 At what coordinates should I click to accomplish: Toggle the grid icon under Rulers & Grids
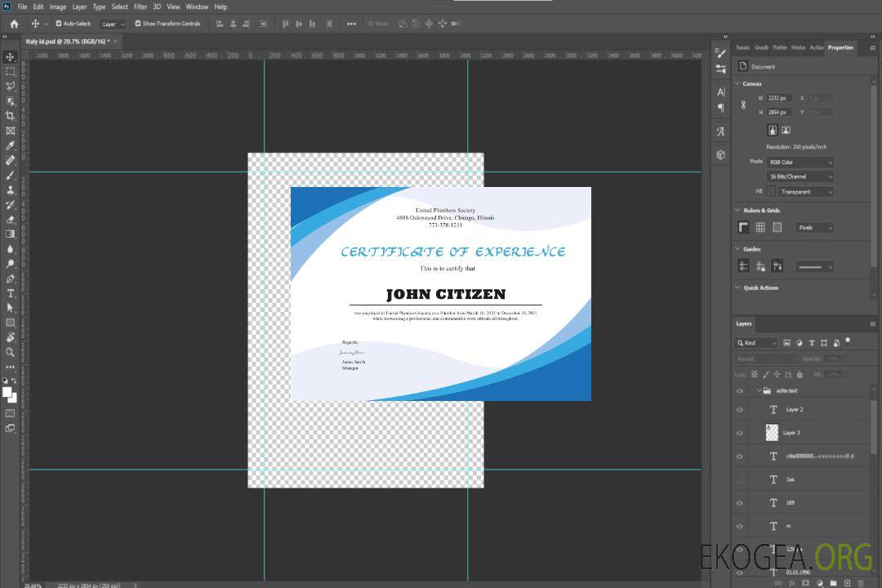760,227
